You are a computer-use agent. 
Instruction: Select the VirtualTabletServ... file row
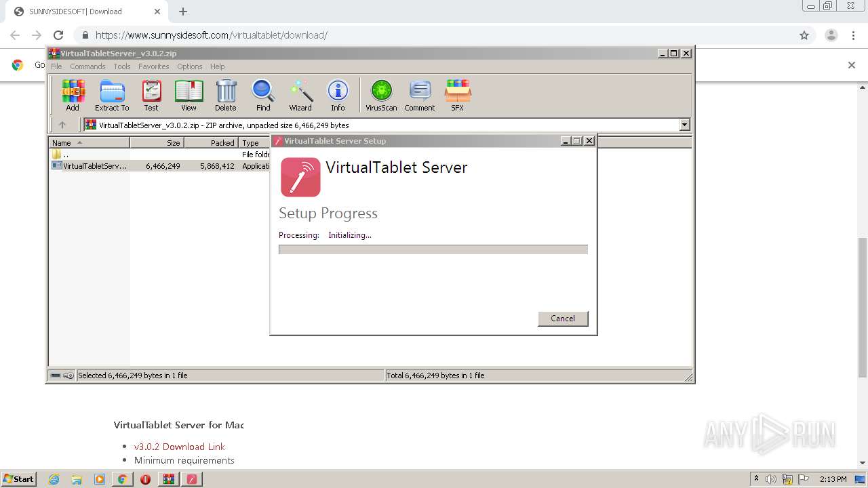(x=160, y=166)
